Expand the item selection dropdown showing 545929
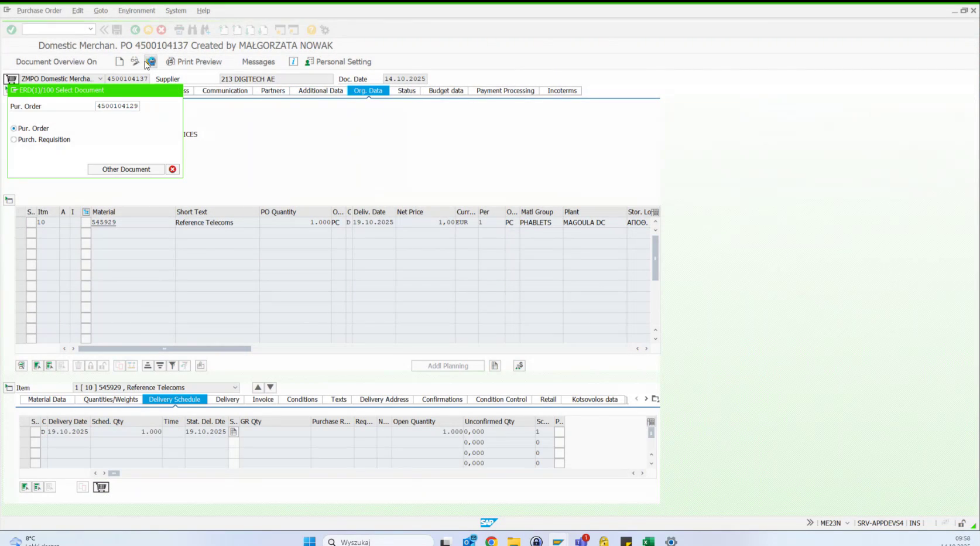 pos(236,387)
